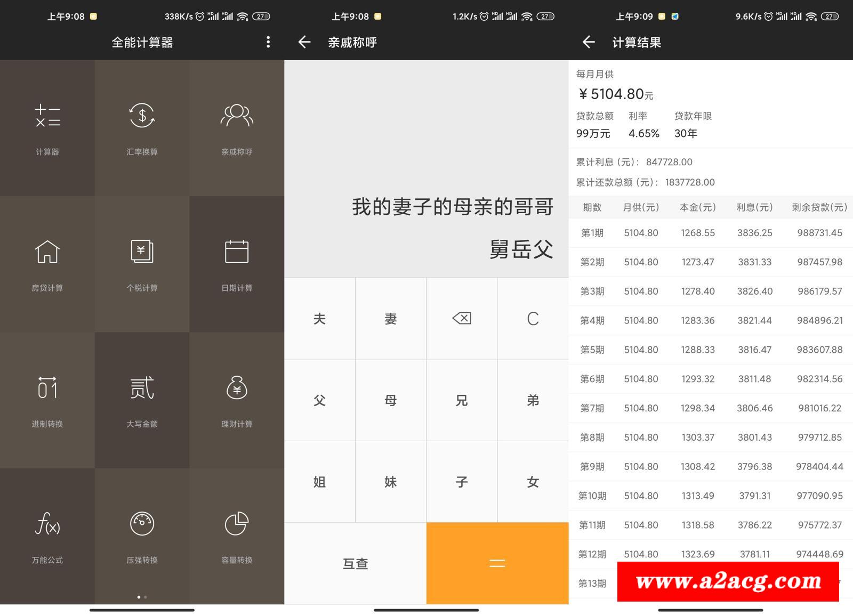This screenshot has height=616, width=853.
Task: Launch the 日期计算 calendar tool
Action: point(237,264)
